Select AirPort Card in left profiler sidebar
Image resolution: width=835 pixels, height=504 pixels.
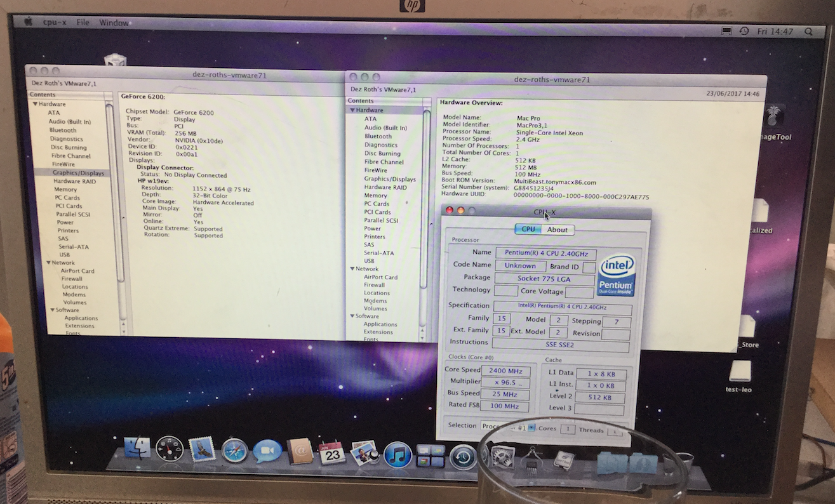pyautogui.click(x=77, y=270)
